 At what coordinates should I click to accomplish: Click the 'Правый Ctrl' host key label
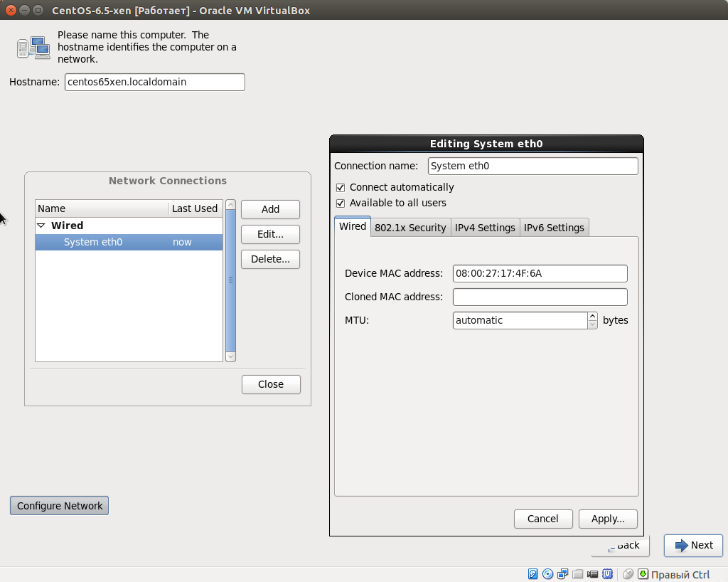[680, 575]
